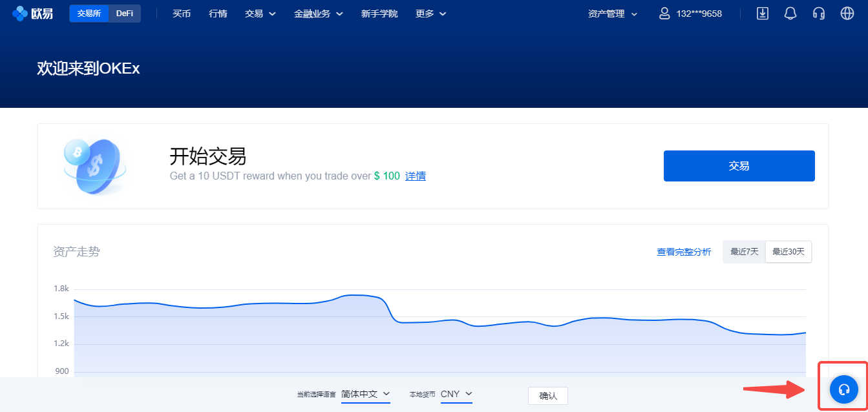Viewport: 868px width, 412px height.
Task: Click the user account avatar icon
Action: click(664, 14)
